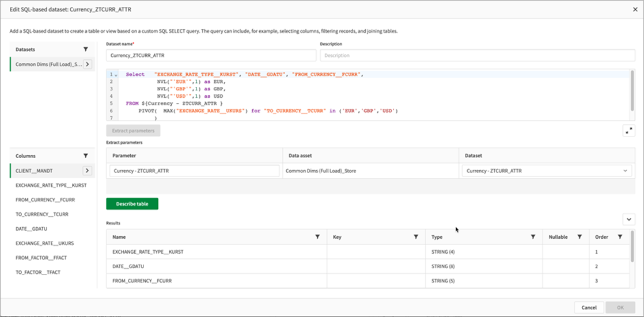Image resolution: width=644 pixels, height=317 pixels.
Task: Collapse the Results section with the chevron
Action: point(628,219)
